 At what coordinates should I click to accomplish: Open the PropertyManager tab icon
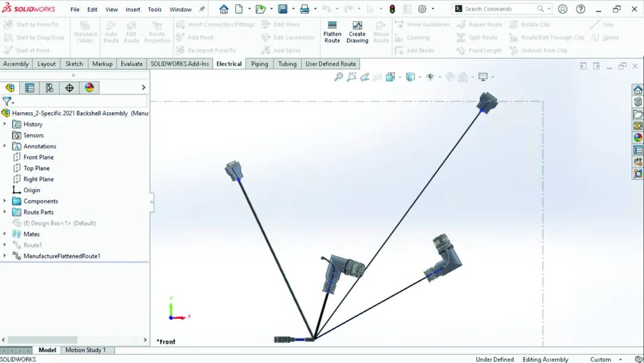pos(29,88)
